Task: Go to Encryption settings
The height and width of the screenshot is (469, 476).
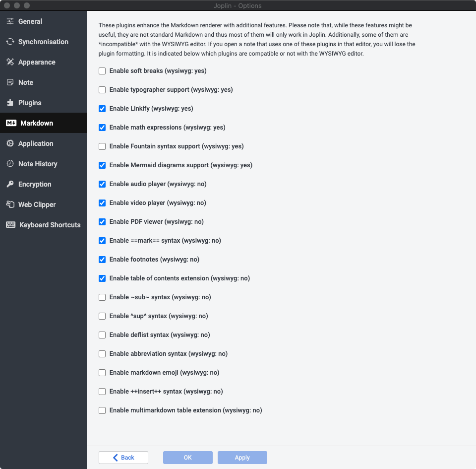Action: click(44, 184)
